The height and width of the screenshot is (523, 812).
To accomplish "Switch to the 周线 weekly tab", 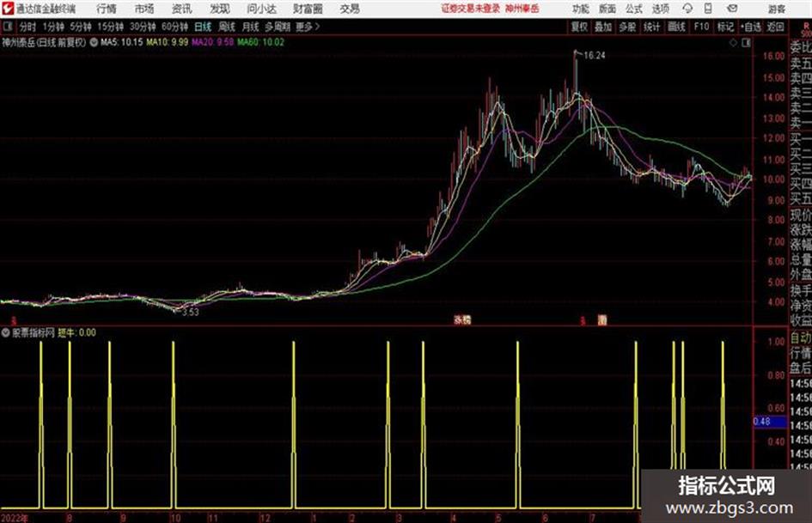I will [x=227, y=27].
